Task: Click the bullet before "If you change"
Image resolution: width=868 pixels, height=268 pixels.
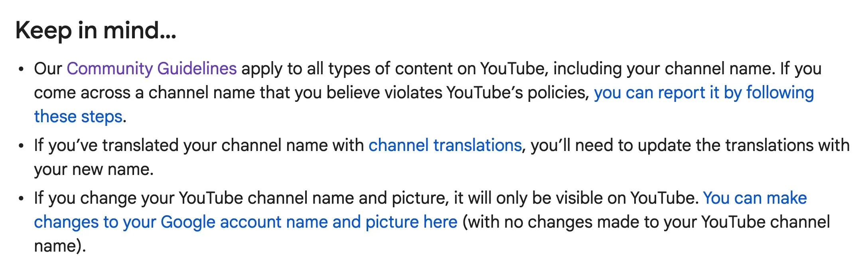Action: (x=21, y=199)
